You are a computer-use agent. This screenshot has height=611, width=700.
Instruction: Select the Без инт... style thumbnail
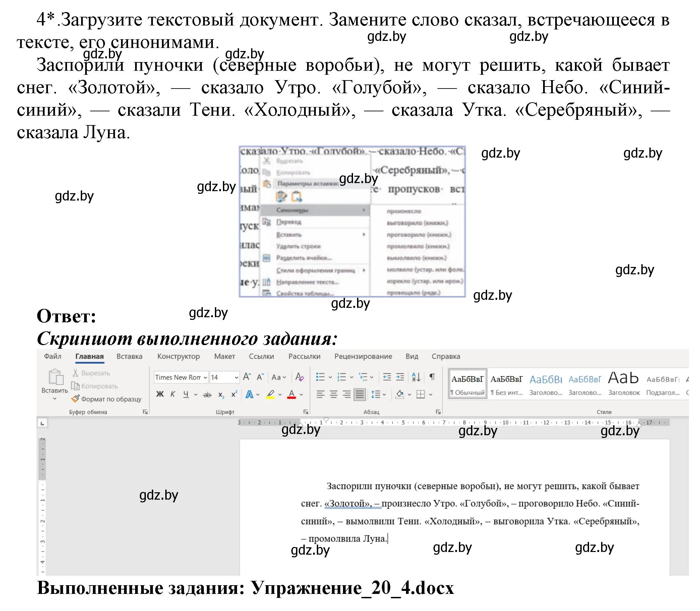click(x=506, y=384)
